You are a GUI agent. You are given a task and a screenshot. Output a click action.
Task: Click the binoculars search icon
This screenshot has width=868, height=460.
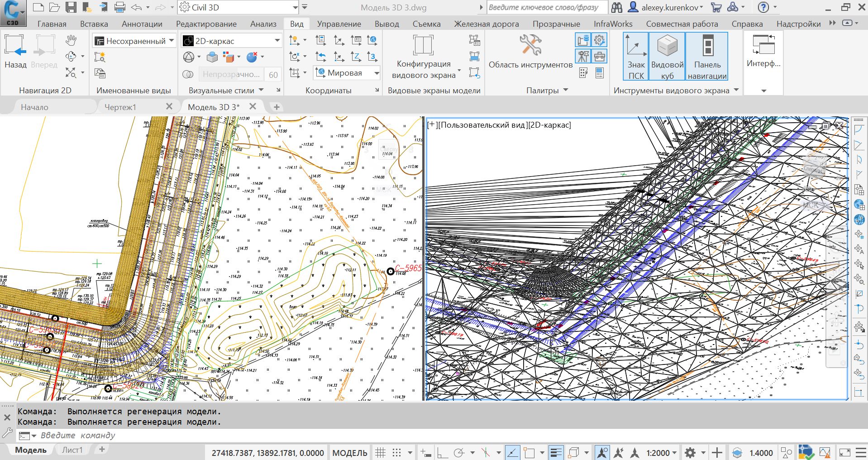(616, 7)
